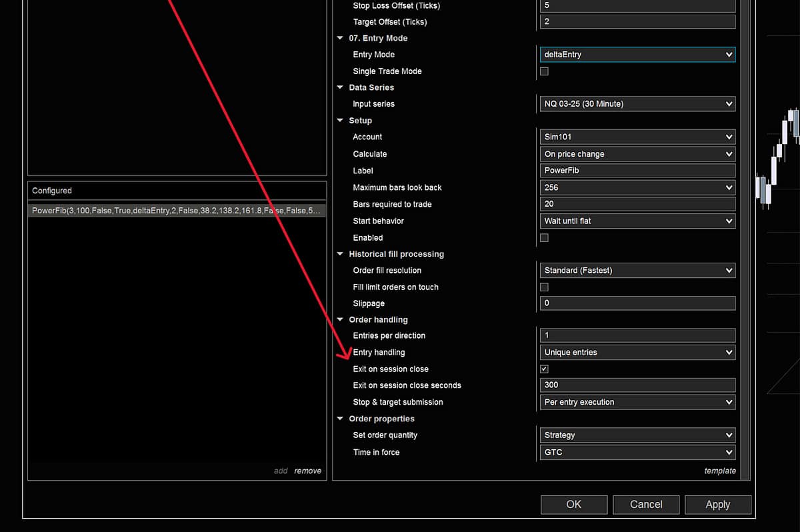Open the Input series dropdown
Image resolution: width=800 pixels, height=532 pixels.
(x=636, y=104)
